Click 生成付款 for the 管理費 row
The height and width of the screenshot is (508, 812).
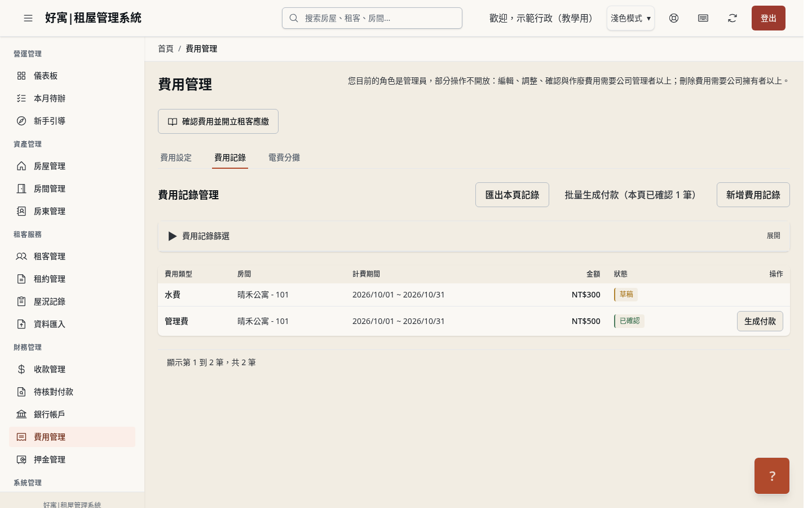click(x=760, y=321)
